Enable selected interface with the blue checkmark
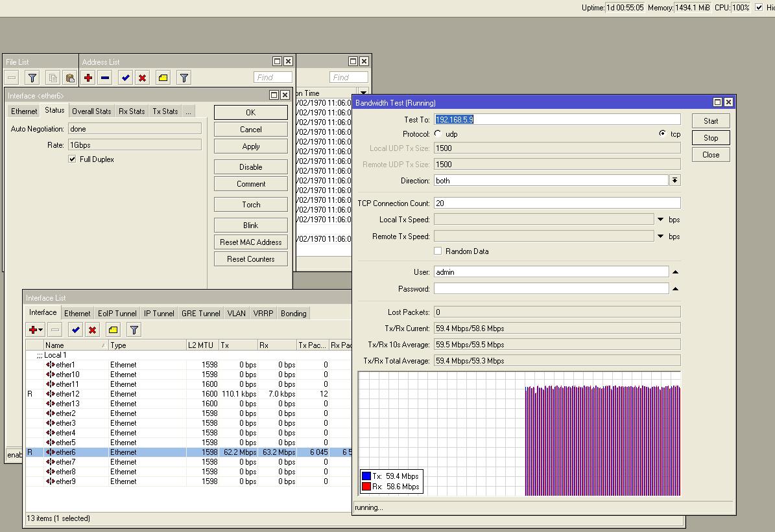775x532 pixels. click(76, 329)
